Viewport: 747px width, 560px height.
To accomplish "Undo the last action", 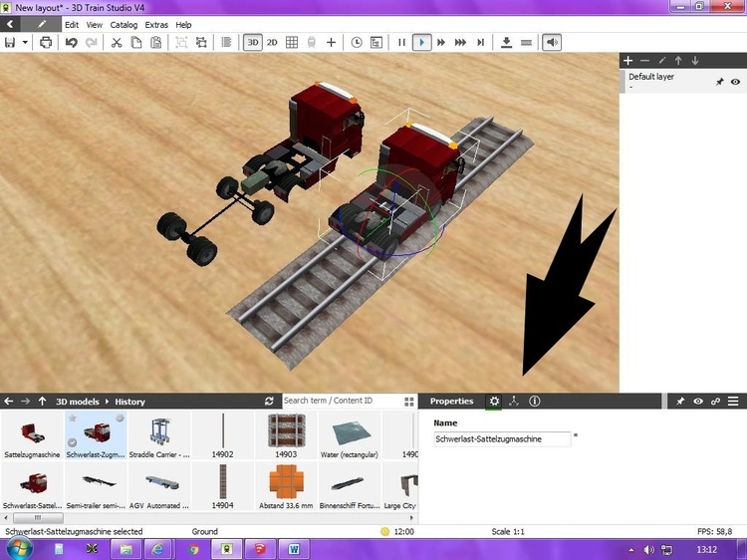I will [x=72, y=43].
